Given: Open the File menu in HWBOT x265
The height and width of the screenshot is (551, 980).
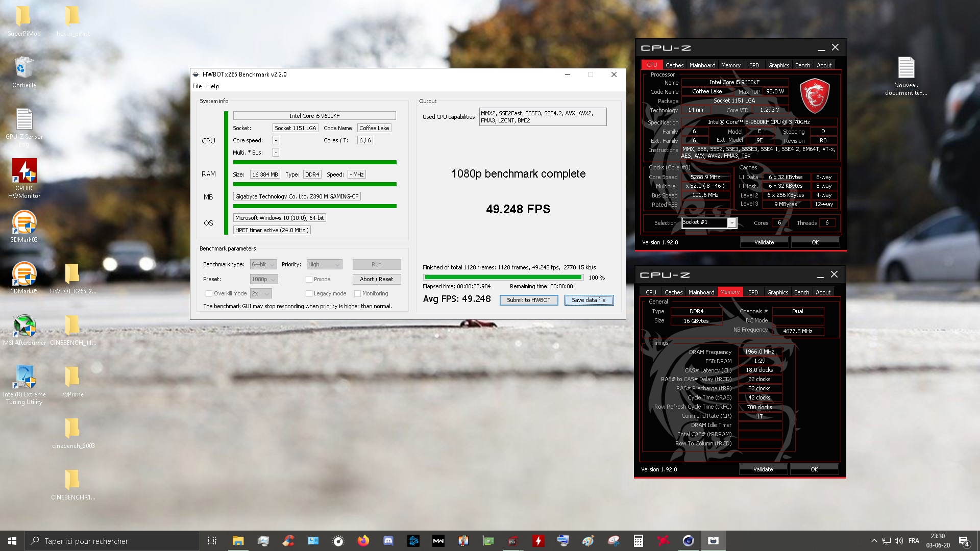Looking at the screenshot, I should (197, 86).
